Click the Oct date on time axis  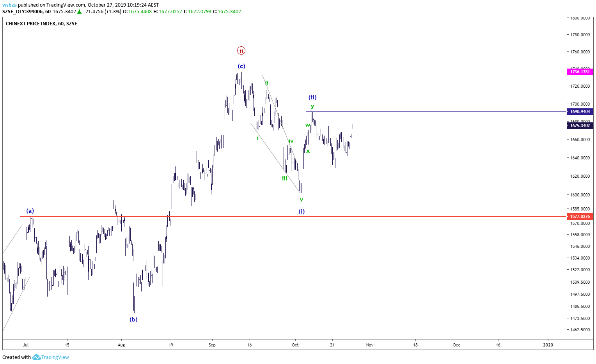pyautogui.click(x=295, y=345)
